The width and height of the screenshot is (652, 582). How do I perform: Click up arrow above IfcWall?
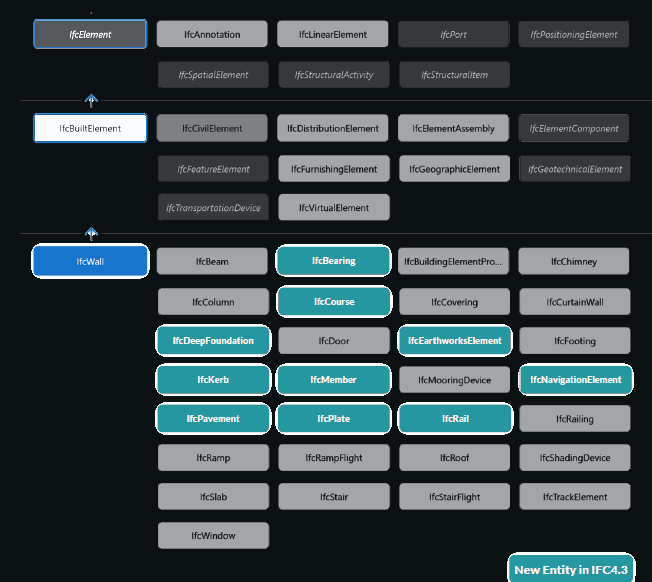(x=91, y=234)
